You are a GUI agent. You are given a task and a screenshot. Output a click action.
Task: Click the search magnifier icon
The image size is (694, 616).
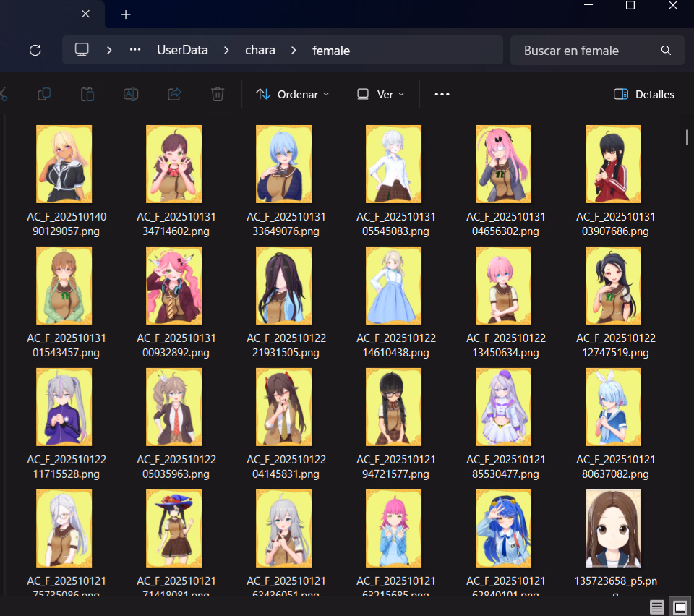pyautogui.click(x=666, y=51)
